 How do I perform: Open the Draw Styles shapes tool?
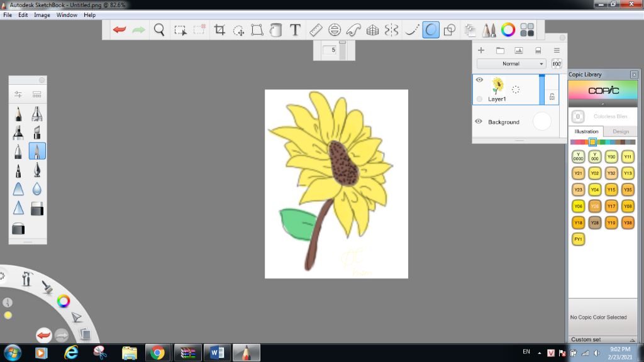point(450,30)
